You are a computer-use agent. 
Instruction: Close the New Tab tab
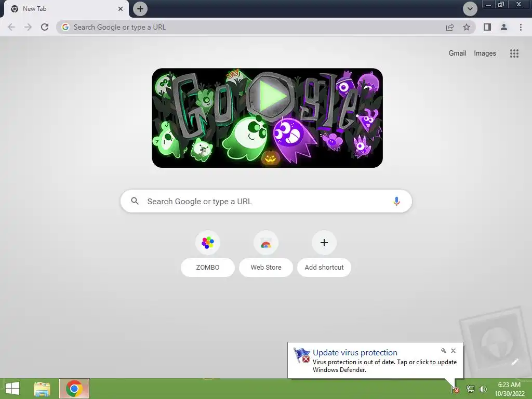click(121, 9)
